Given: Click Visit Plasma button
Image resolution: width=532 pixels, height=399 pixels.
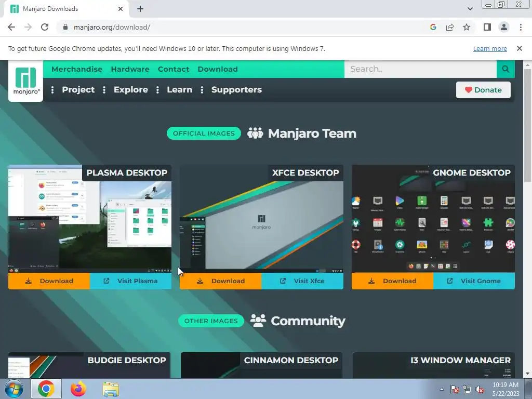Looking at the screenshot, I should pyautogui.click(x=130, y=281).
